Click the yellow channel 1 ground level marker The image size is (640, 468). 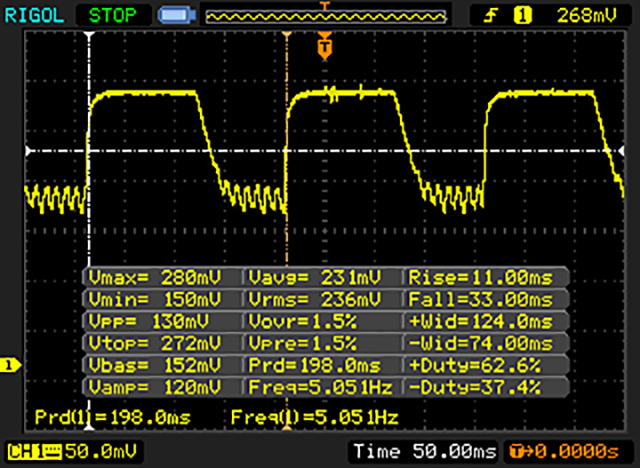(10, 365)
